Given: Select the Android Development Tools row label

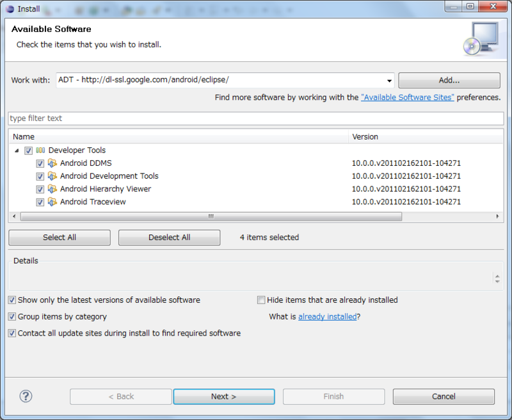Looking at the screenshot, I should pos(109,176).
